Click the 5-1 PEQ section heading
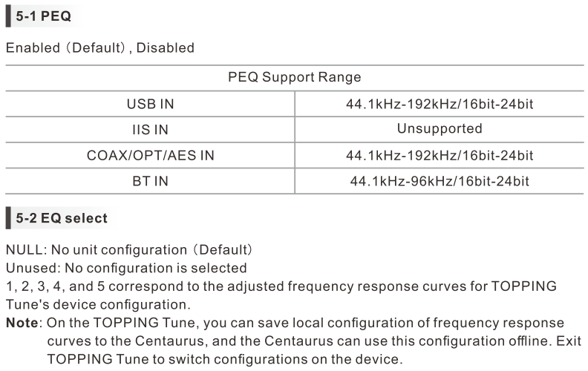Image resolution: width=588 pixels, height=371 pixels. tap(48, 16)
